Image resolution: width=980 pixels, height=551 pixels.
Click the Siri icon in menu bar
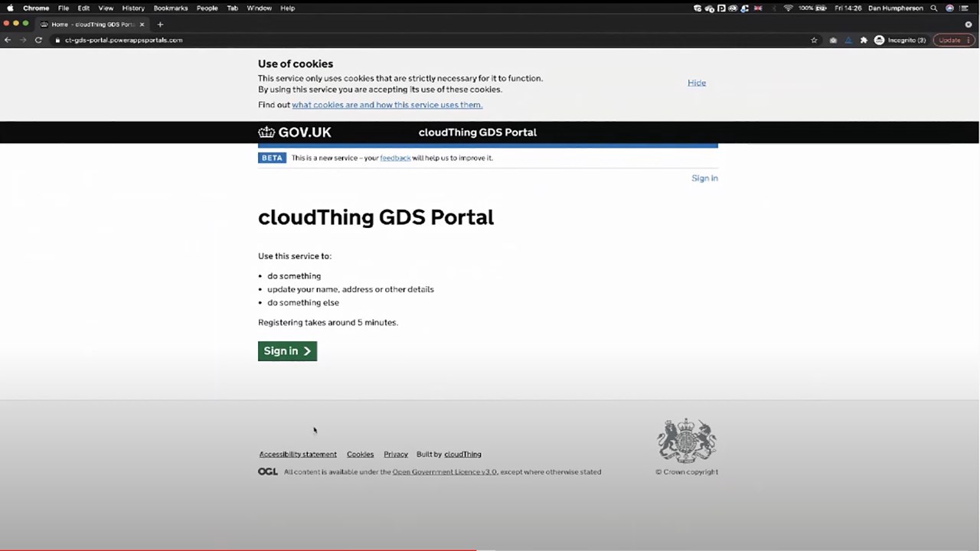[x=950, y=8]
